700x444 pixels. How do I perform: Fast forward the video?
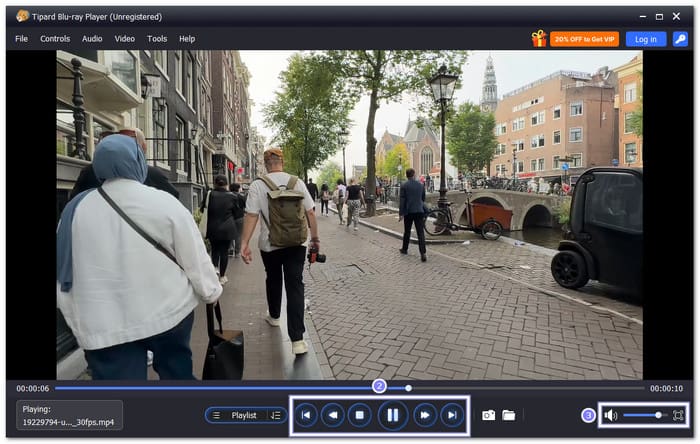pyautogui.click(x=425, y=415)
